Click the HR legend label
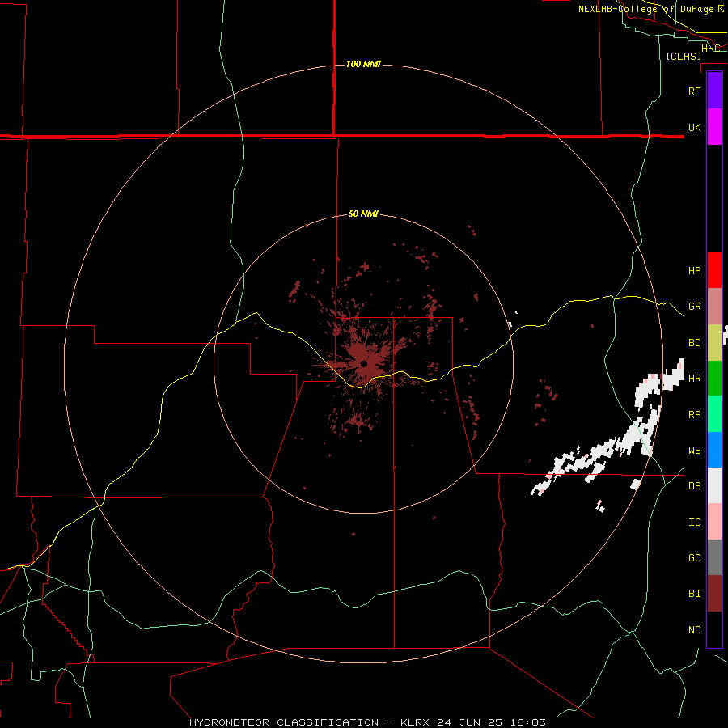This screenshot has height=728, width=728. (694, 379)
